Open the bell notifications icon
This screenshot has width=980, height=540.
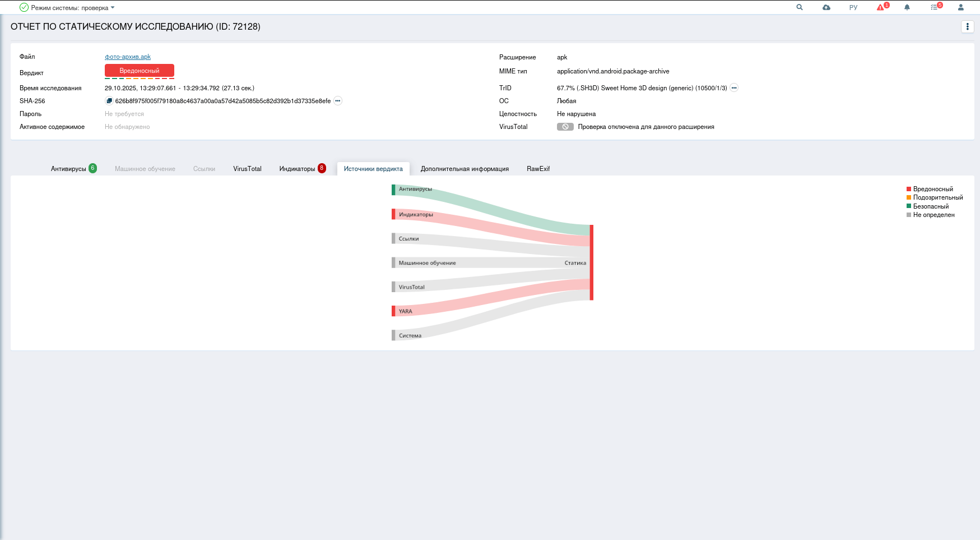point(907,7)
